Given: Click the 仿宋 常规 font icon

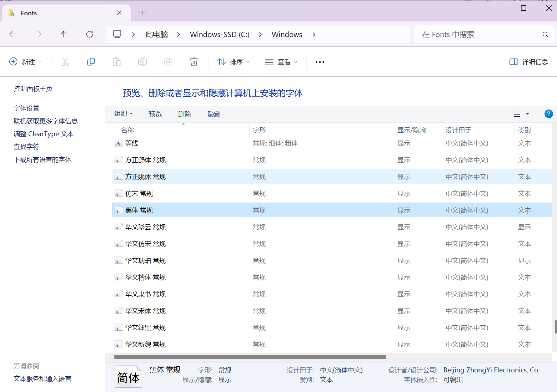Looking at the screenshot, I should (119, 194).
